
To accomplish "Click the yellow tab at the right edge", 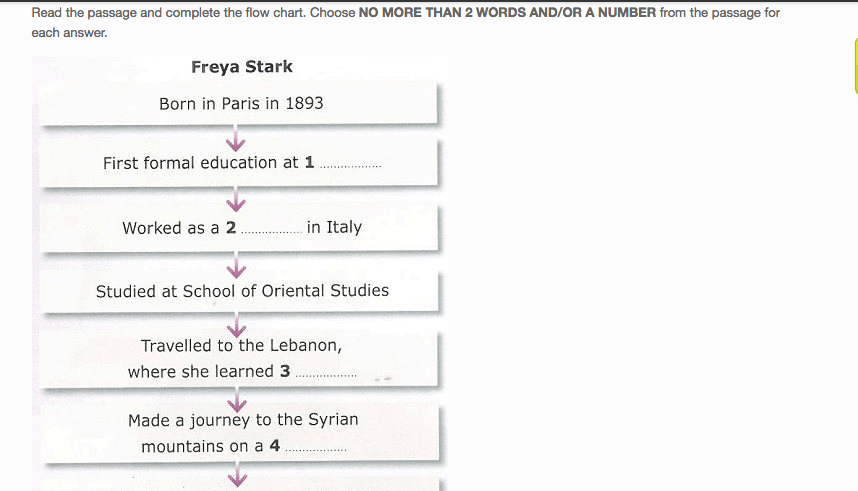I will pyautogui.click(x=856, y=66).
